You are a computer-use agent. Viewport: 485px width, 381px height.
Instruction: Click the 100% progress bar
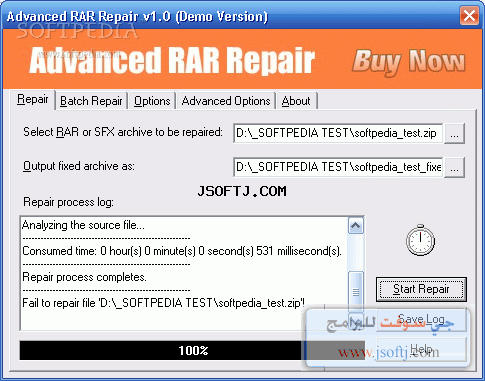pos(192,350)
